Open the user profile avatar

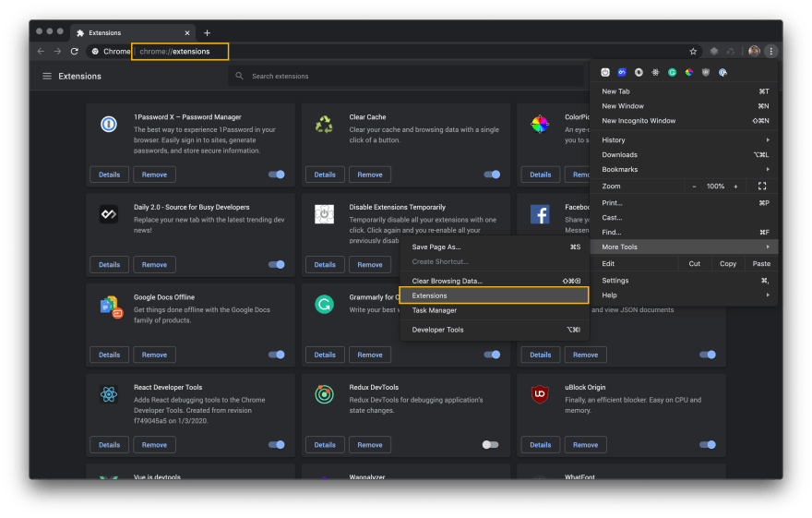[754, 51]
